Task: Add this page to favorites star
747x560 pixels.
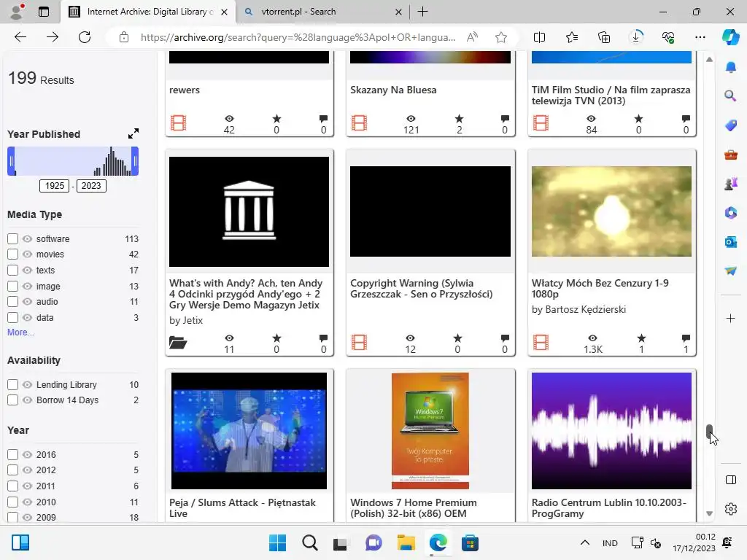Action: pos(500,37)
